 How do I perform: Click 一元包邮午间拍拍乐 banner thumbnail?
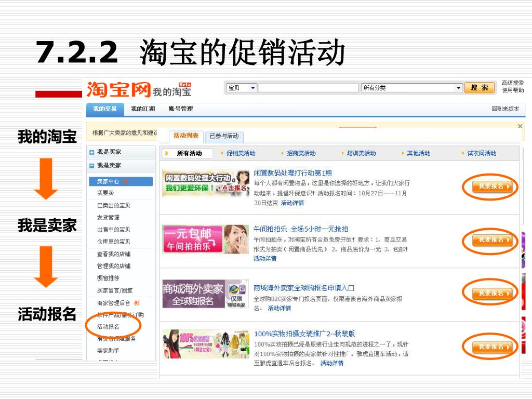(206, 239)
